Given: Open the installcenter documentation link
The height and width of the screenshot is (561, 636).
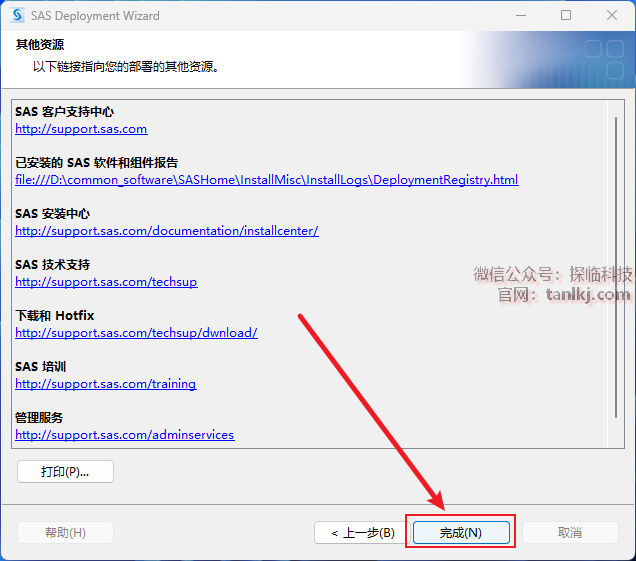Looking at the screenshot, I should (x=167, y=231).
